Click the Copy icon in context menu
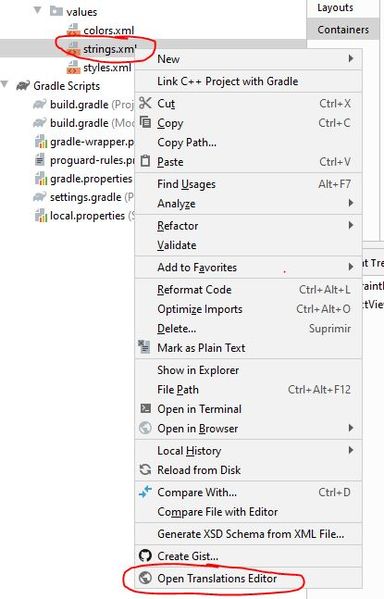384x599 pixels. (x=145, y=122)
